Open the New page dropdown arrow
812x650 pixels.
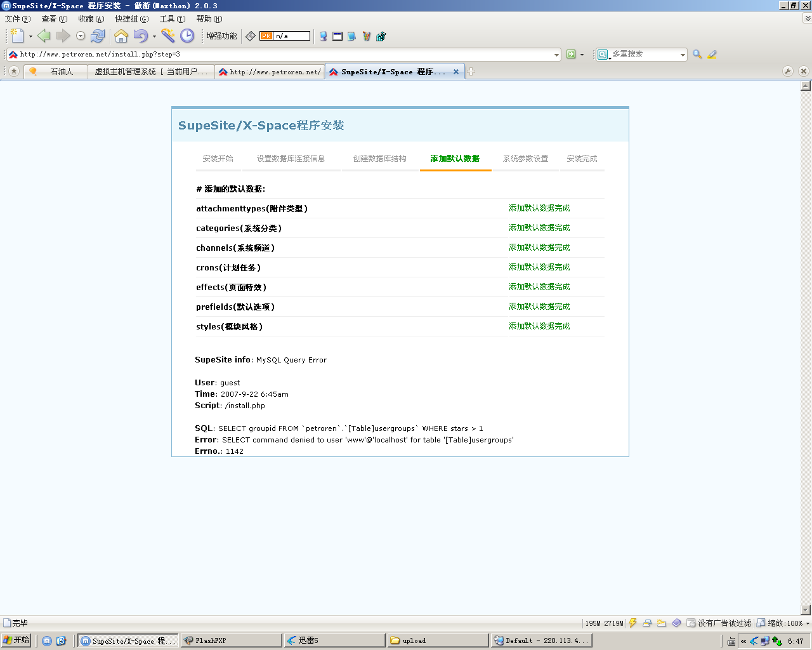tap(30, 36)
